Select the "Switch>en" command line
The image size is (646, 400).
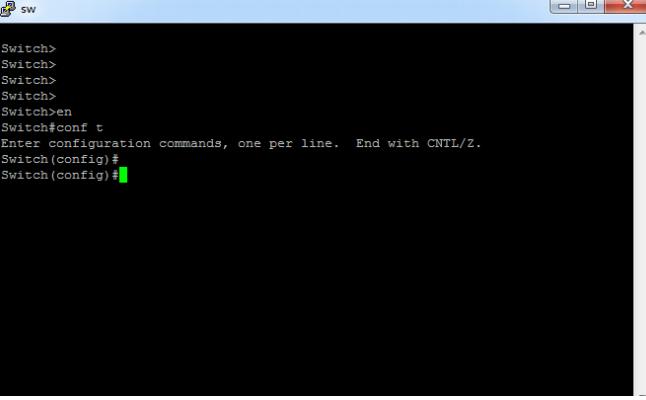[36, 112]
